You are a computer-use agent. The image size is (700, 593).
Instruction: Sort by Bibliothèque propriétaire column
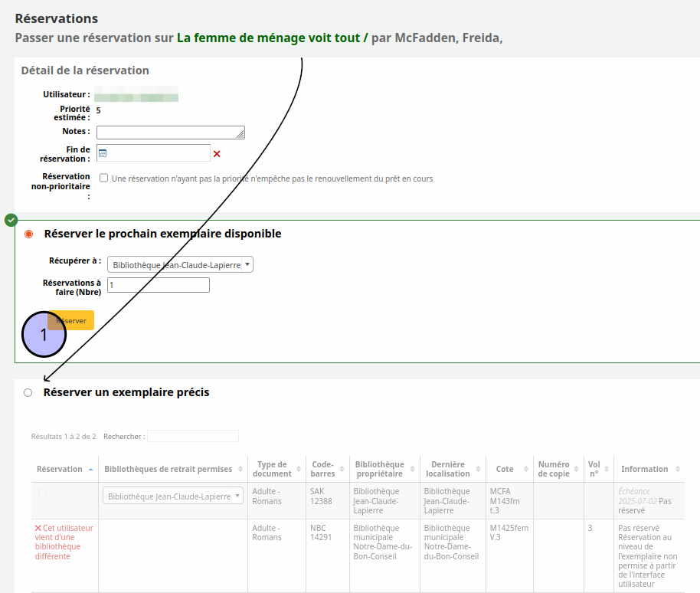click(384, 469)
